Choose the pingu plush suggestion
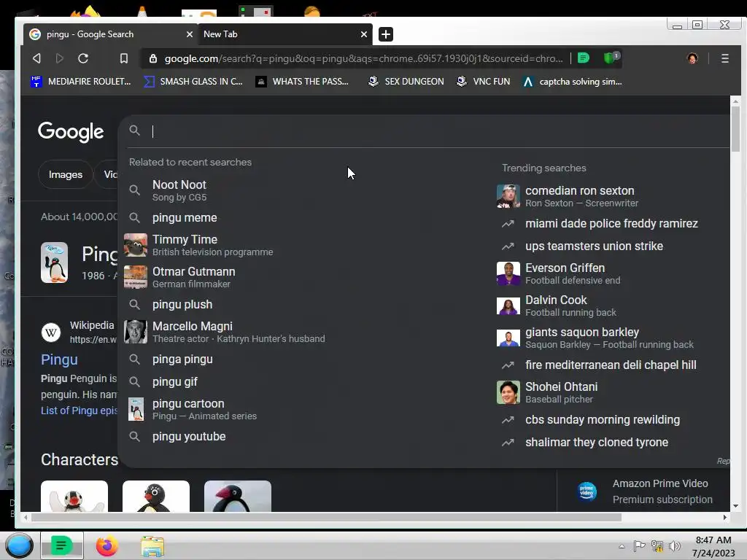Viewport: 747px width, 560px height. pyautogui.click(x=305, y=304)
